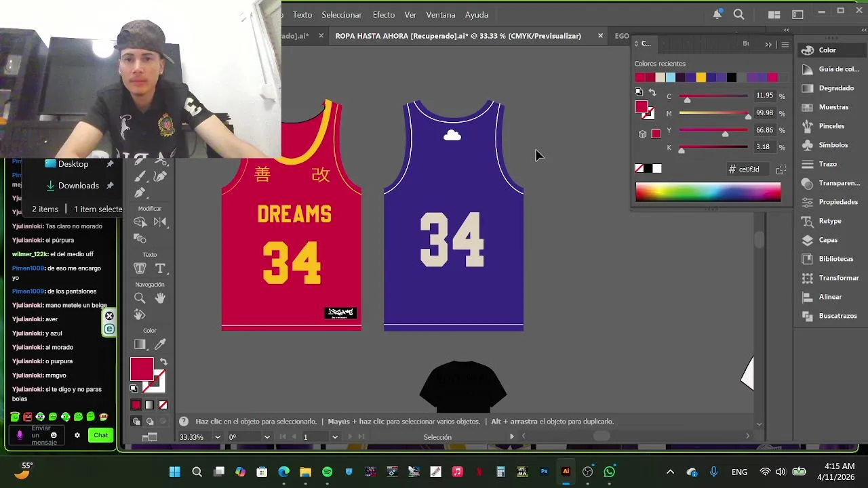Pick the yellow recent color swatch
Screen dimensions: 868x488
(701, 77)
